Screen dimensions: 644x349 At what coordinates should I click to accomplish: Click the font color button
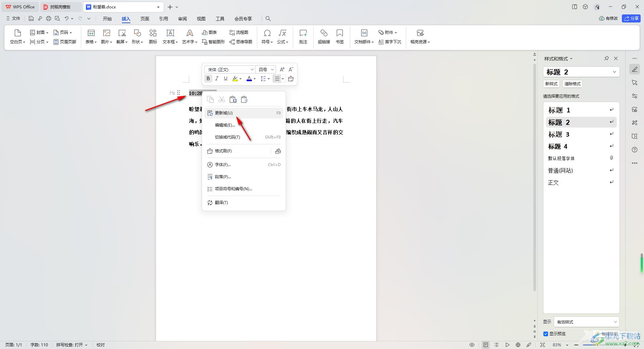point(249,79)
